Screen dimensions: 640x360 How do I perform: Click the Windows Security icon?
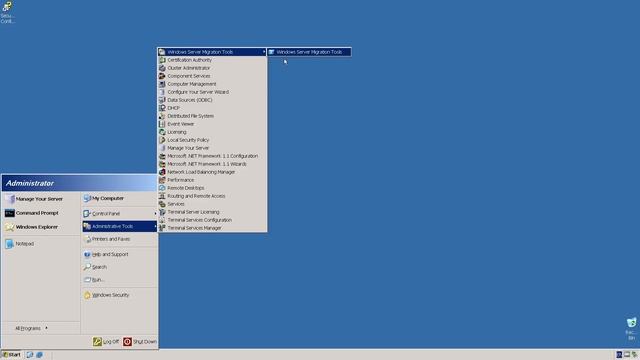pos(87,295)
